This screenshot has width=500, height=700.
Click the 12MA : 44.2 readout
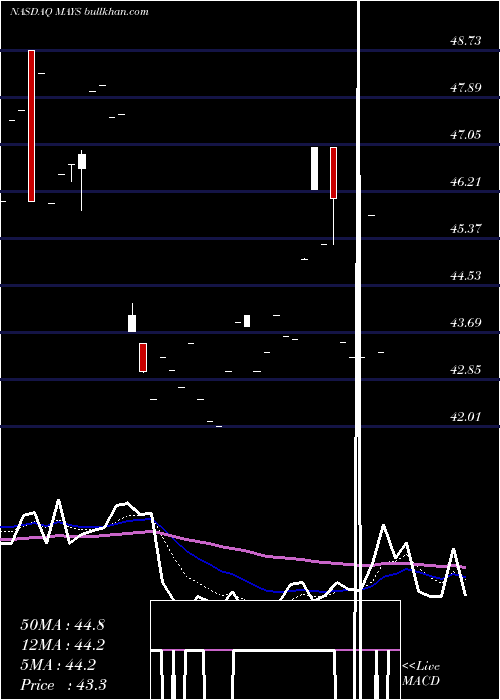pos(62,645)
